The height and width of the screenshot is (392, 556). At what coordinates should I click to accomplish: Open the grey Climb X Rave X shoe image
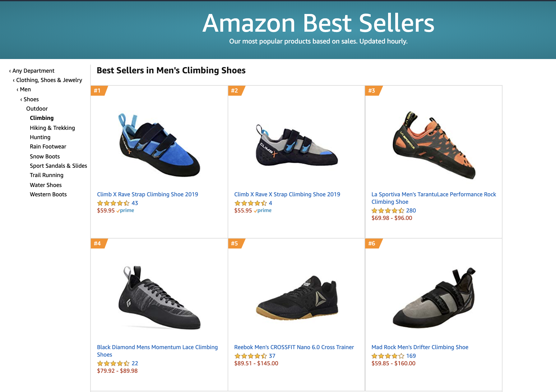point(297,145)
